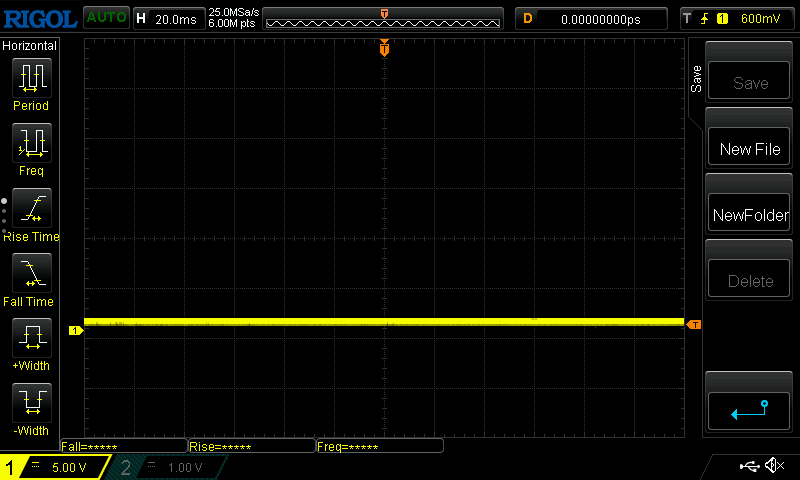Click the Save menu side tab
Screen dimensions: 800x480
[697, 80]
